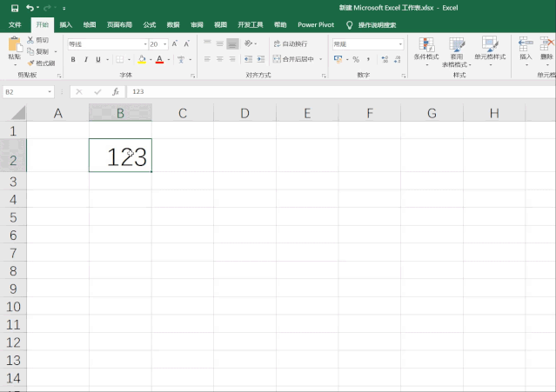The width and height of the screenshot is (556, 392).
Task: Click the Orientation (text angle) icon
Action: pyautogui.click(x=249, y=43)
